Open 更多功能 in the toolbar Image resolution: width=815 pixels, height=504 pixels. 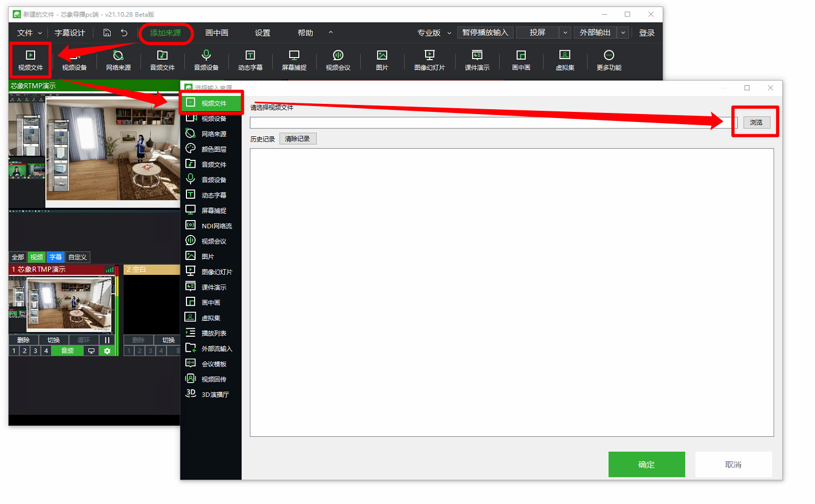coord(608,60)
